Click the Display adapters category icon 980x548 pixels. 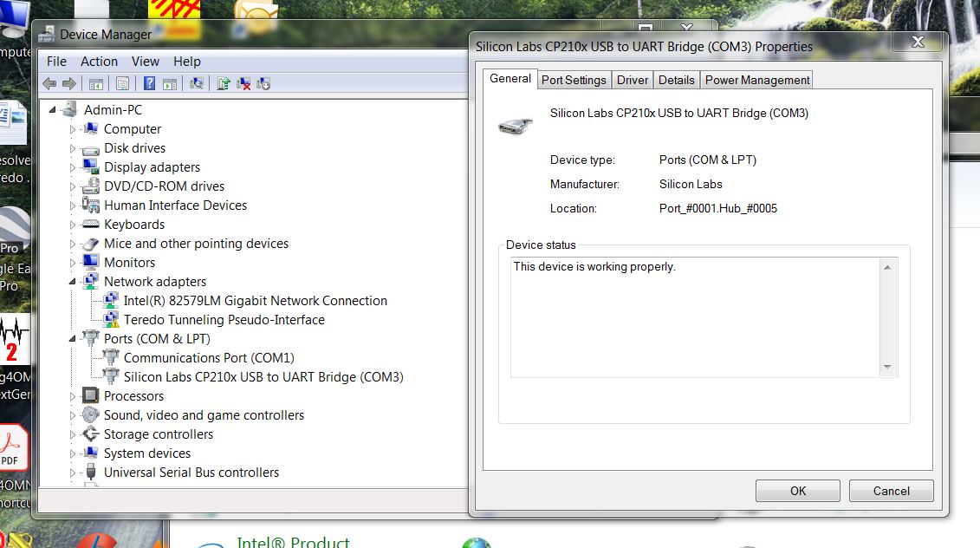(x=91, y=167)
